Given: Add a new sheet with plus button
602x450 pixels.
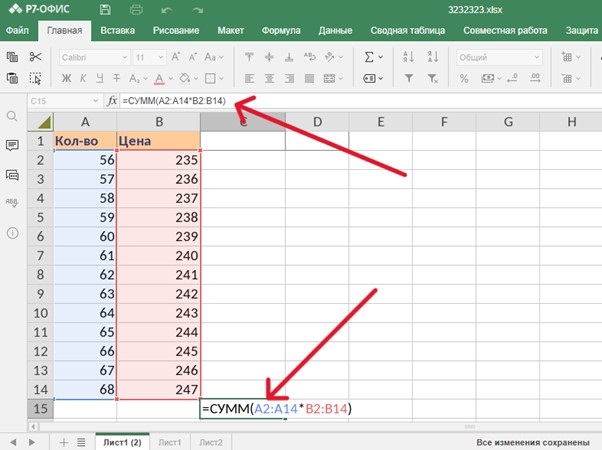Looking at the screenshot, I should (x=65, y=441).
